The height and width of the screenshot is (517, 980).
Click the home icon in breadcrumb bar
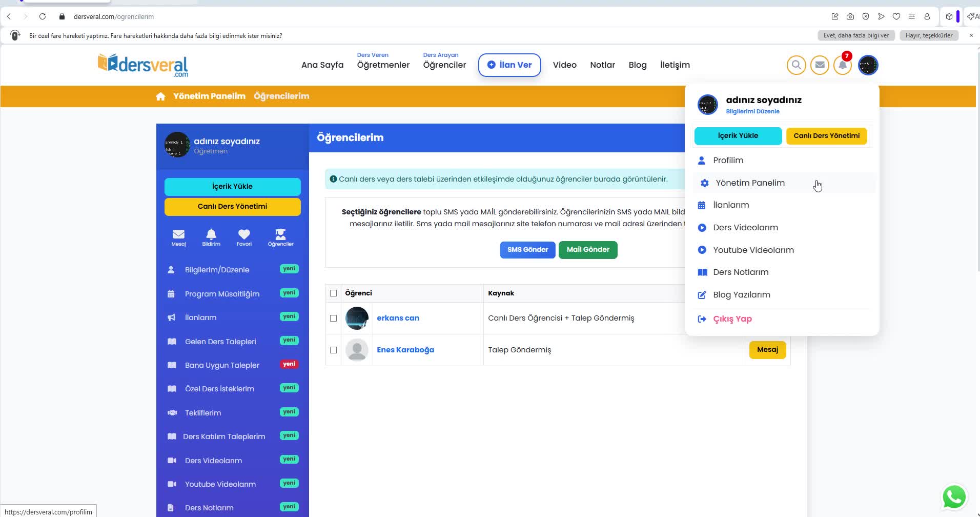pyautogui.click(x=160, y=96)
